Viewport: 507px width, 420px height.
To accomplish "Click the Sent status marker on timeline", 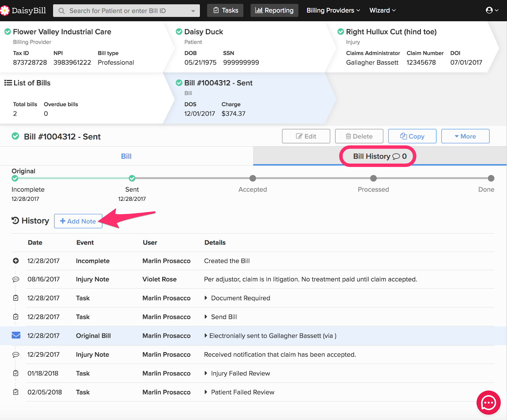I will (x=132, y=178).
